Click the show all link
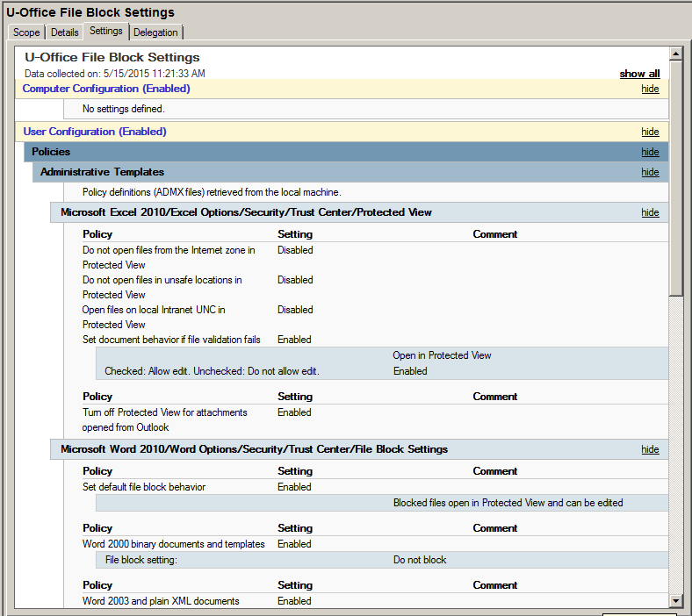 (x=639, y=74)
